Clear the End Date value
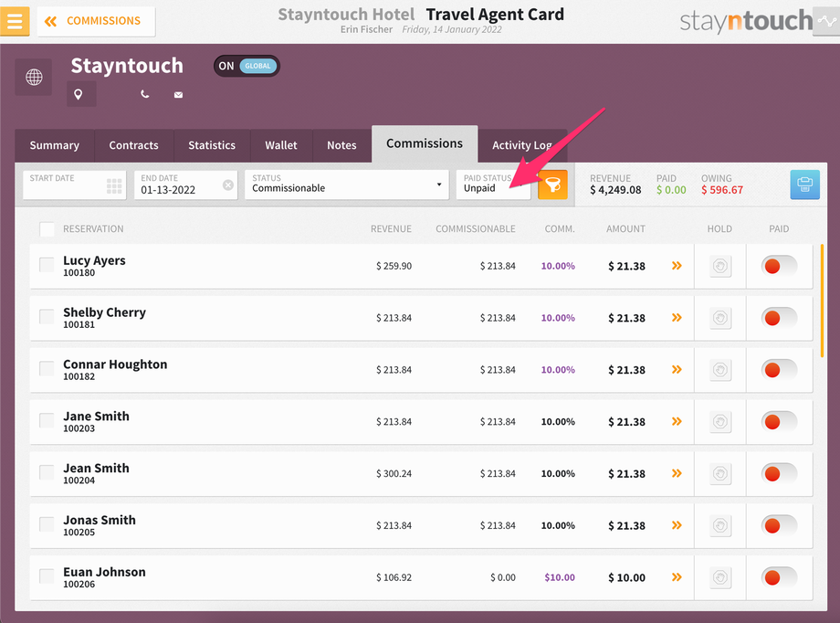Viewport: 840px width, 623px height. pyautogui.click(x=227, y=185)
